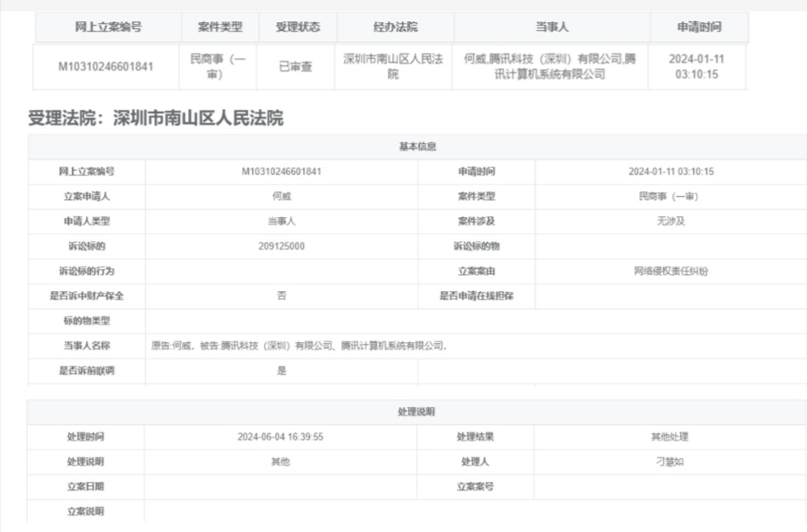Select case number M10310246601841 in top row
This screenshot has width=807, height=532.
106,67
